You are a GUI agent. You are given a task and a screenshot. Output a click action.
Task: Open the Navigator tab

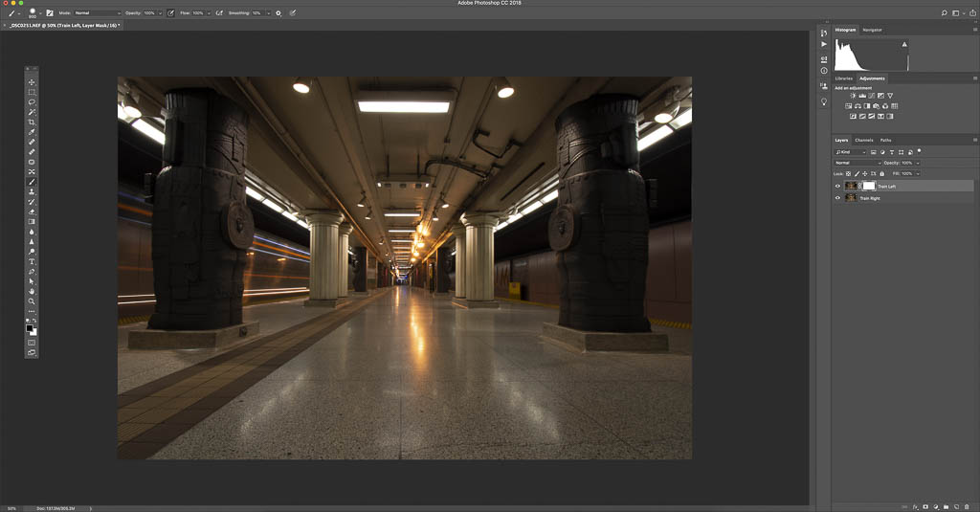(872, 30)
